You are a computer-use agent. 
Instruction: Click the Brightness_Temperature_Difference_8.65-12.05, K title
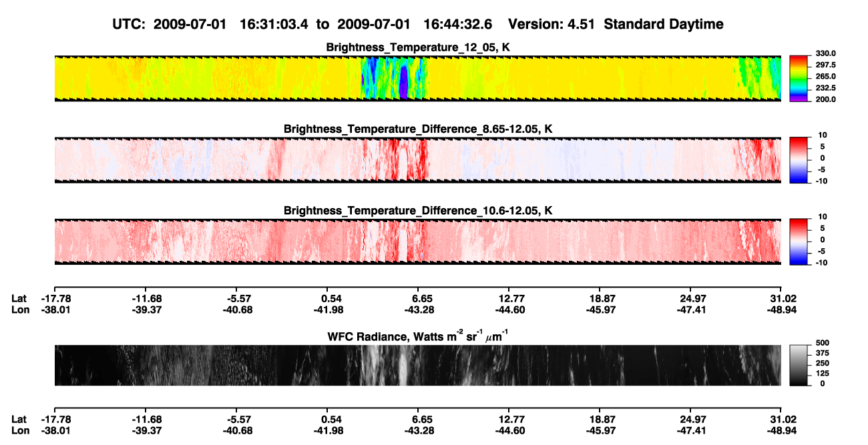click(417, 128)
